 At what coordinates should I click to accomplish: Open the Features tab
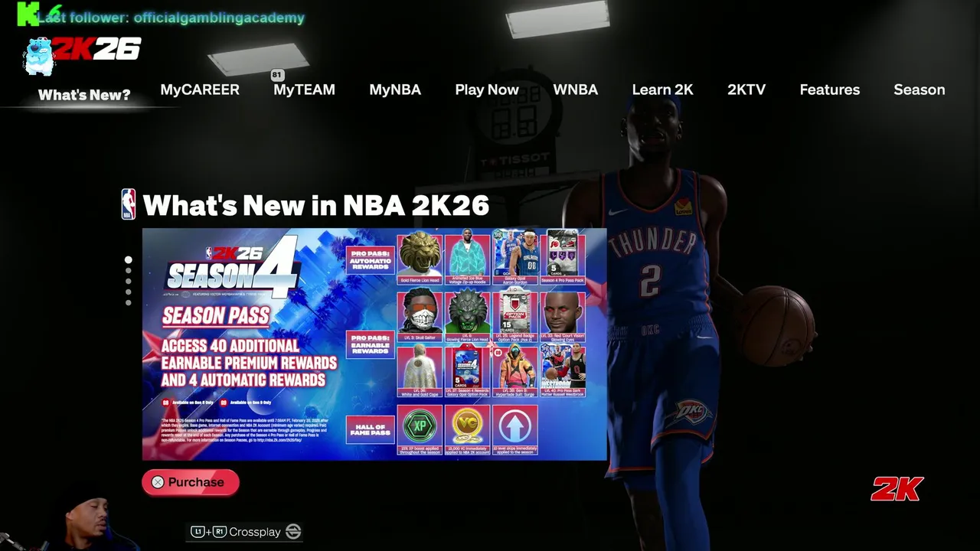[829, 90]
